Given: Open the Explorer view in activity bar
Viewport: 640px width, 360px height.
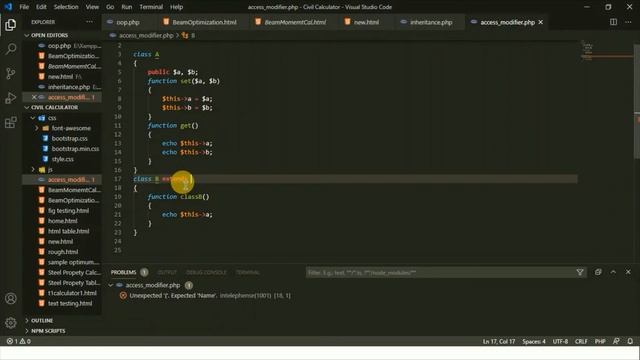Looking at the screenshot, I should [x=11, y=25].
